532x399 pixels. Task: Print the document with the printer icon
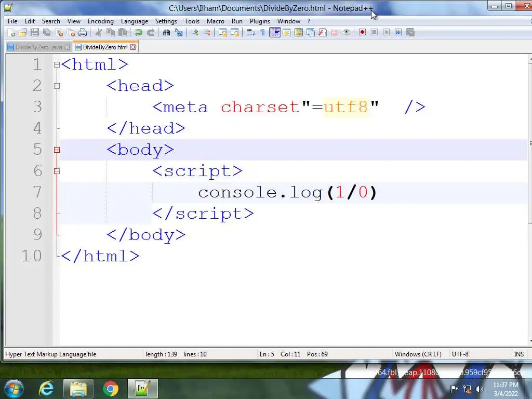pos(83,33)
